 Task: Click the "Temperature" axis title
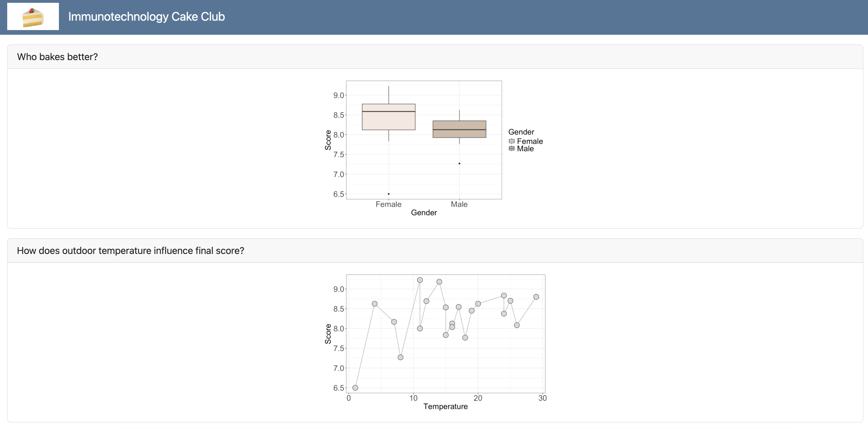coord(446,406)
